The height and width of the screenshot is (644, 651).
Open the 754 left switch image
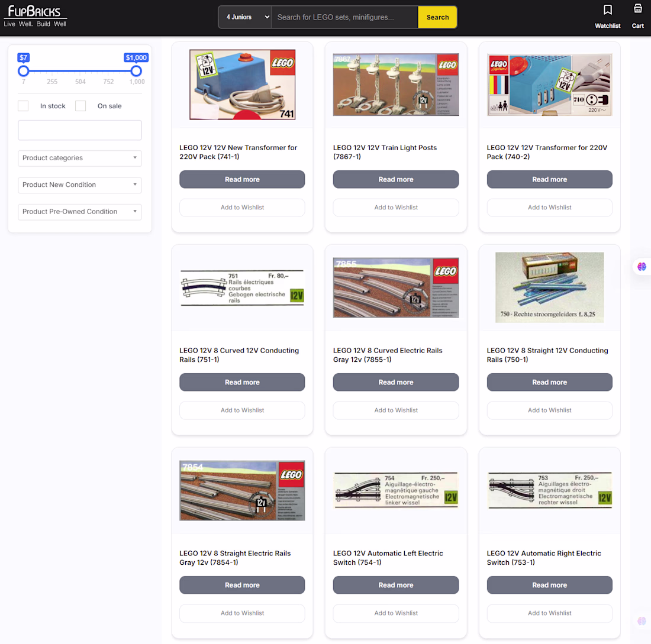396,490
